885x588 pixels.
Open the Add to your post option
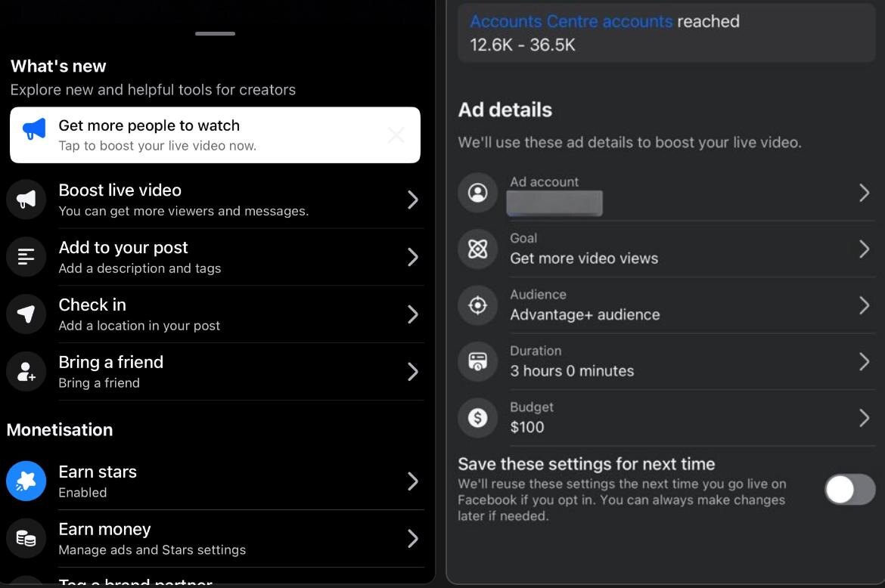point(215,257)
